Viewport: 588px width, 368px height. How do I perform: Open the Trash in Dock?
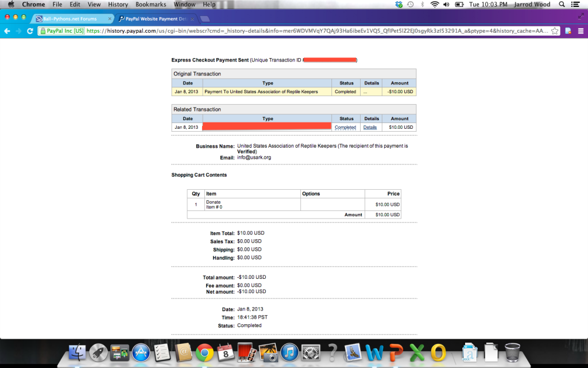[x=512, y=352]
